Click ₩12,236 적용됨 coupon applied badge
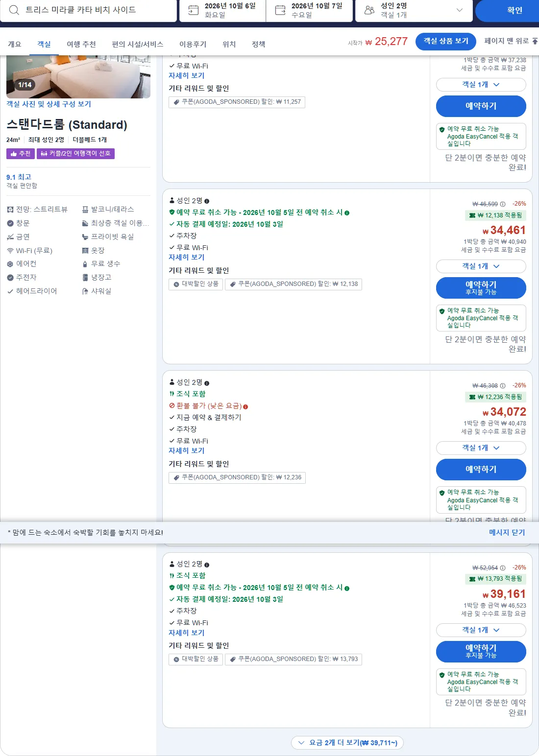 pos(495,397)
